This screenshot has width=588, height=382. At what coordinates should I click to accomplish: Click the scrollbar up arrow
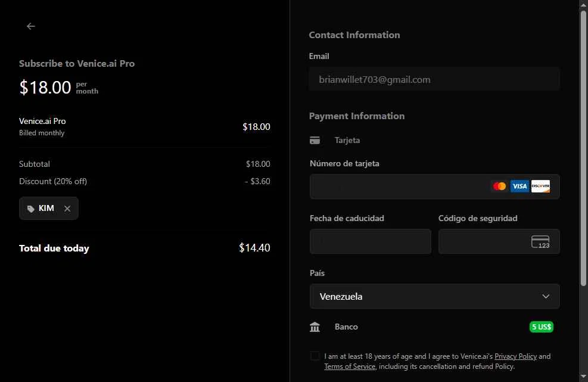583,5
